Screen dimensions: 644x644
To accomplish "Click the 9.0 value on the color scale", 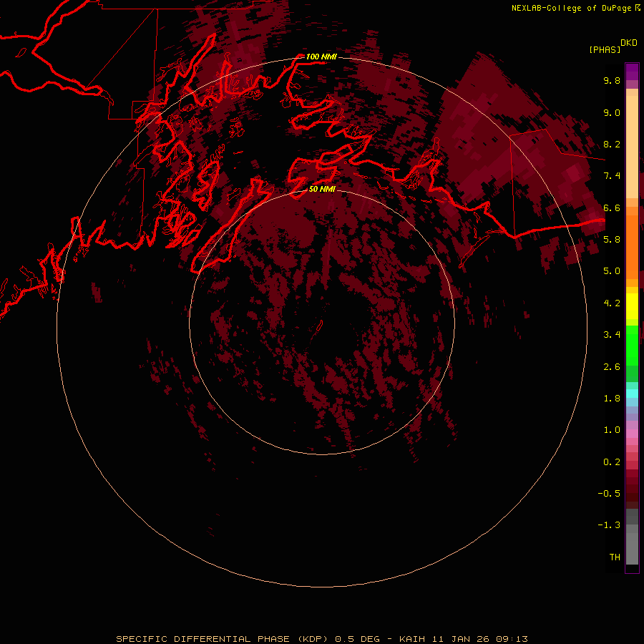I will [612, 112].
